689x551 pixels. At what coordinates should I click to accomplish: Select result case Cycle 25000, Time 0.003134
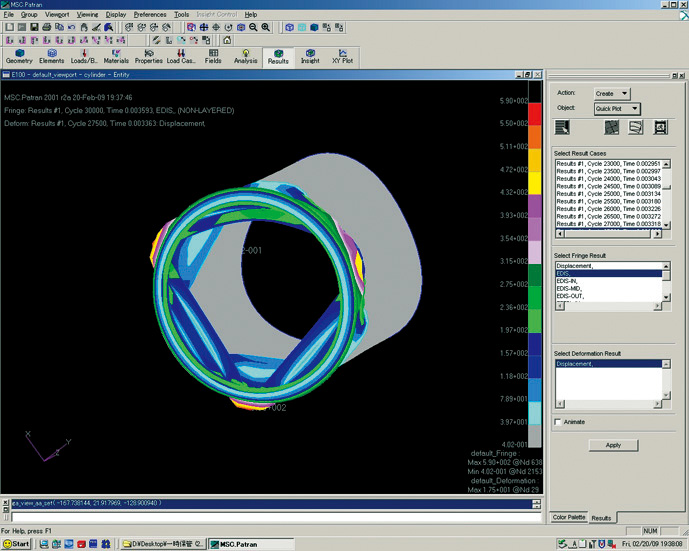click(x=609, y=194)
